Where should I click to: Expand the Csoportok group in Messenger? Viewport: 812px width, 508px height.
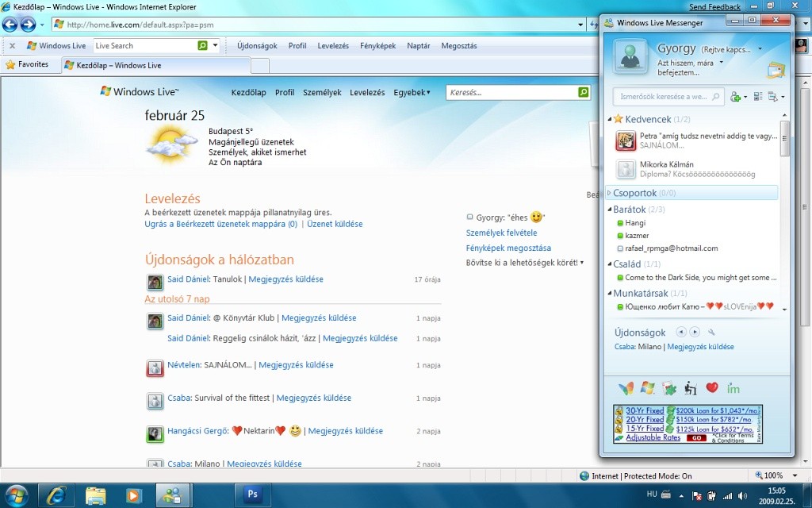point(609,193)
